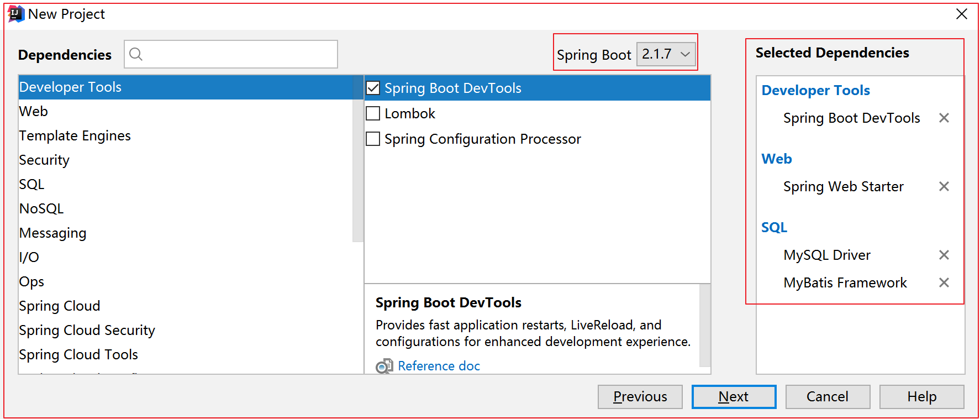Click the Developer Tools heading in Selected Dependencies
The image size is (980, 419).
[815, 90]
